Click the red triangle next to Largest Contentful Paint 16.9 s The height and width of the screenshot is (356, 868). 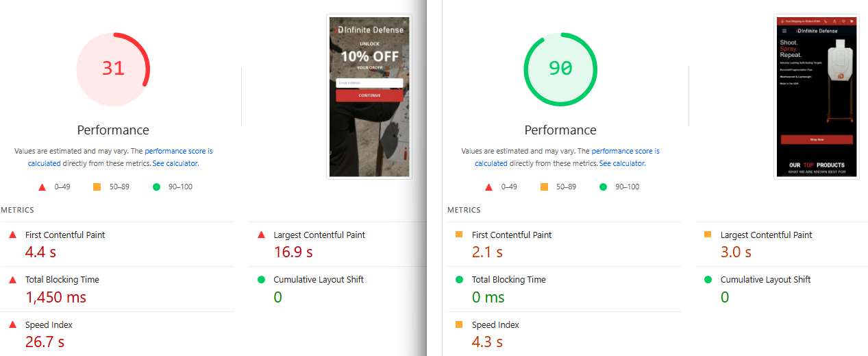(x=261, y=235)
